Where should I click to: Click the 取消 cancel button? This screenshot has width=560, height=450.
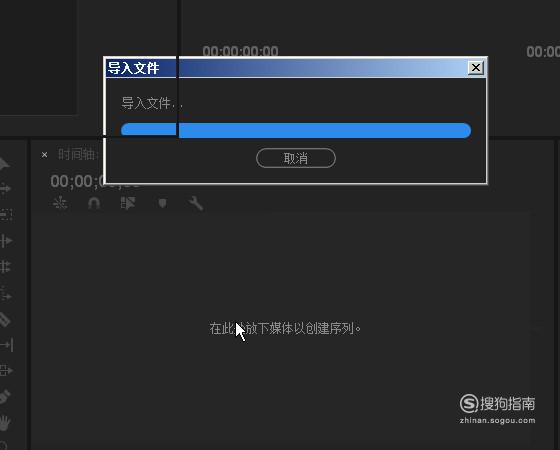296,158
